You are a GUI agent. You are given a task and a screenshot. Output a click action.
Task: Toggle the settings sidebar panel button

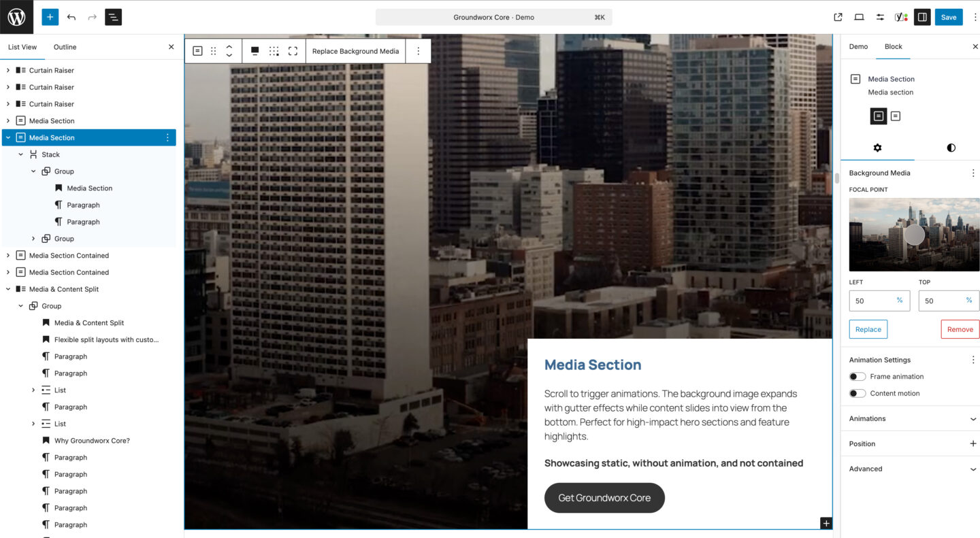tap(922, 17)
